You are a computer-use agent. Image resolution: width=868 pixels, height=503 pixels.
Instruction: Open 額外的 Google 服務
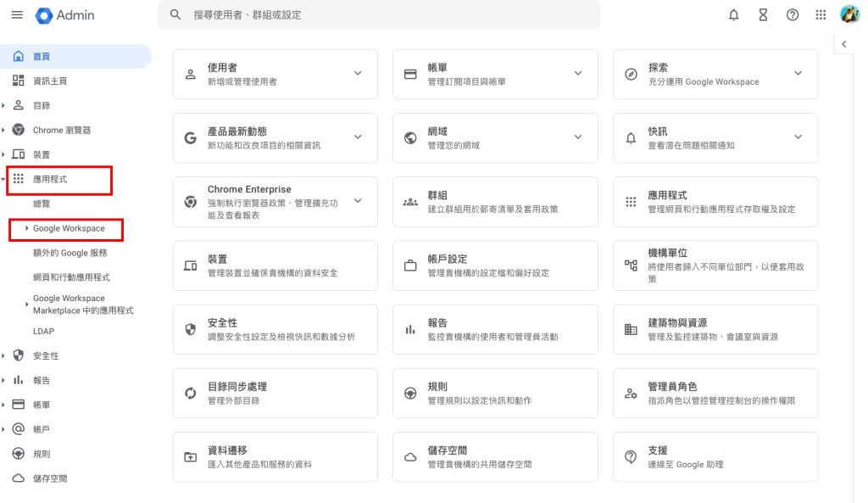(x=70, y=253)
